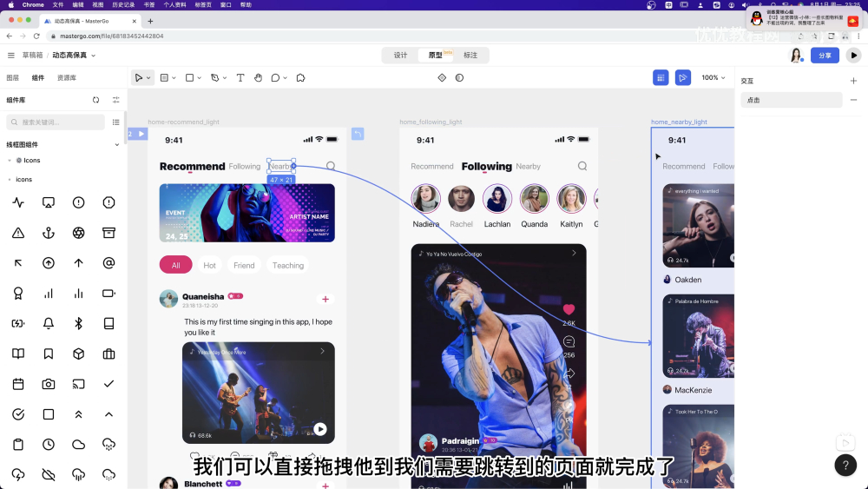Click the pink All filter chip

pyautogui.click(x=175, y=265)
